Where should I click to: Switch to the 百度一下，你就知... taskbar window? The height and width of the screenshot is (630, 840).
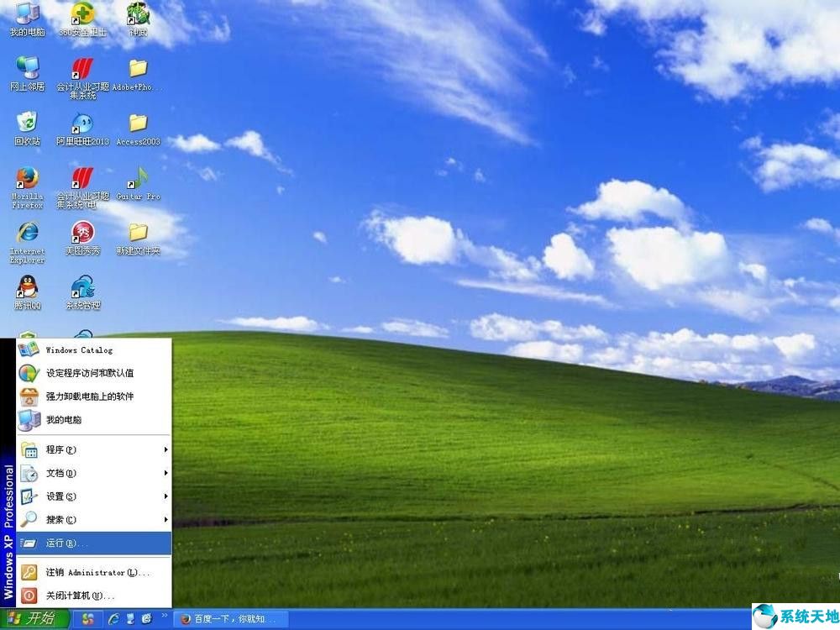232,619
